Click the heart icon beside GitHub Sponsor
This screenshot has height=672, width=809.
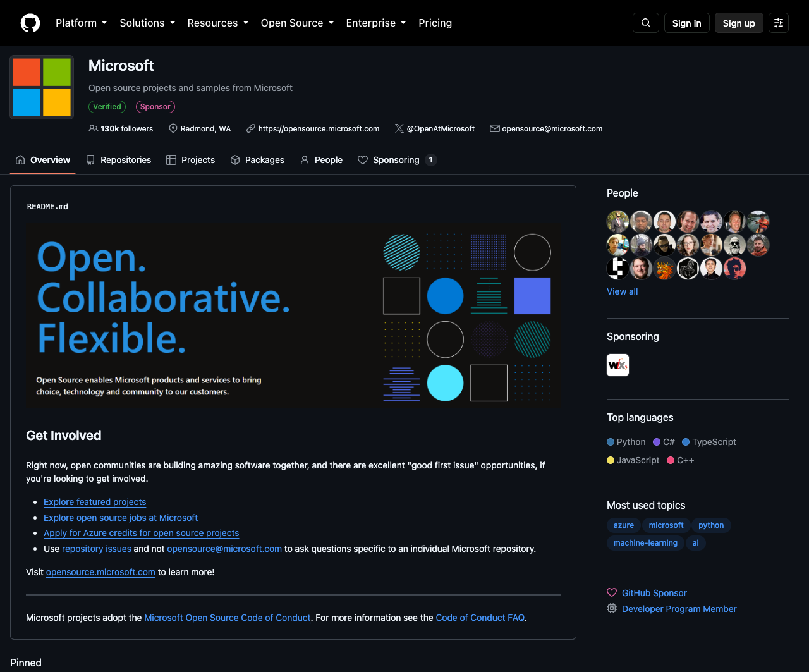click(612, 593)
